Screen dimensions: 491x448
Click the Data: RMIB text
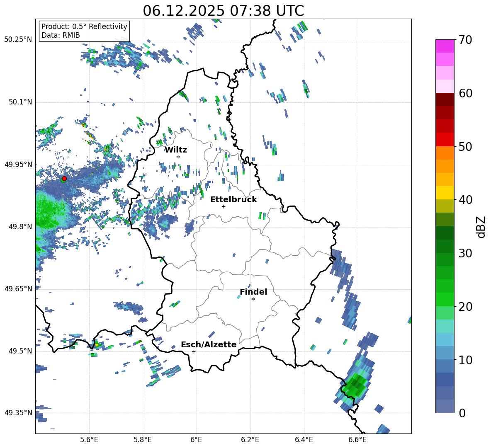61,35
